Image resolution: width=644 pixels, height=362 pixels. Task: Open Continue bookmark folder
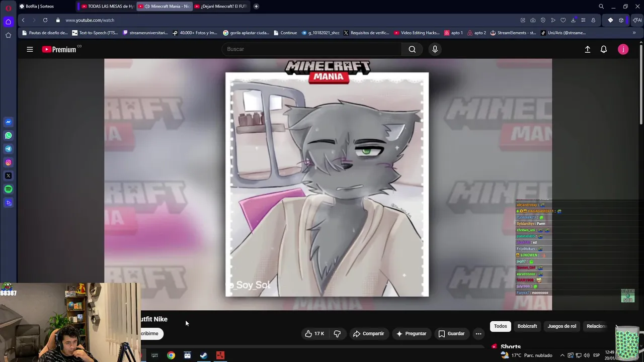[x=285, y=33]
